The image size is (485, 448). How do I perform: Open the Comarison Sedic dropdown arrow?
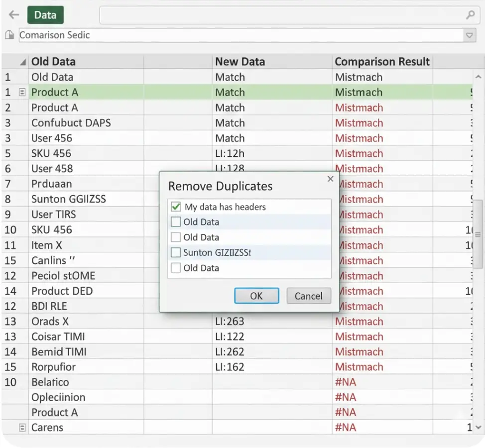coord(469,35)
